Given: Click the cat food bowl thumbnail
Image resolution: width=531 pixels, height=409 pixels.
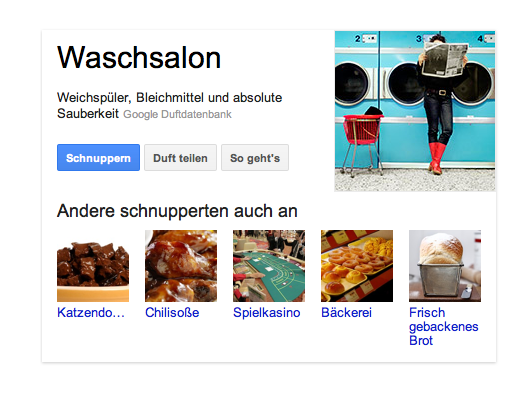Looking at the screenshot, I should pos(93,266).
